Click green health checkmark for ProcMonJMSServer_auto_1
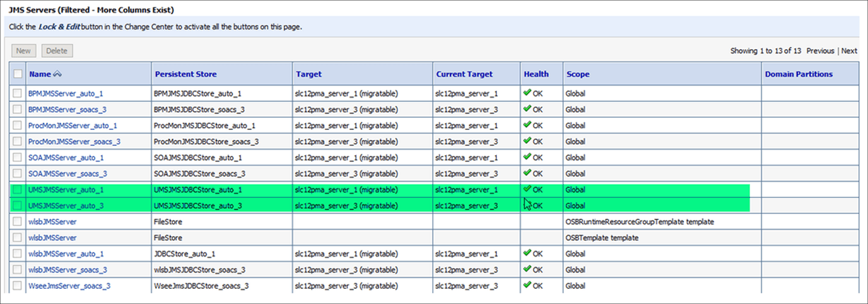 coord(527,125)
